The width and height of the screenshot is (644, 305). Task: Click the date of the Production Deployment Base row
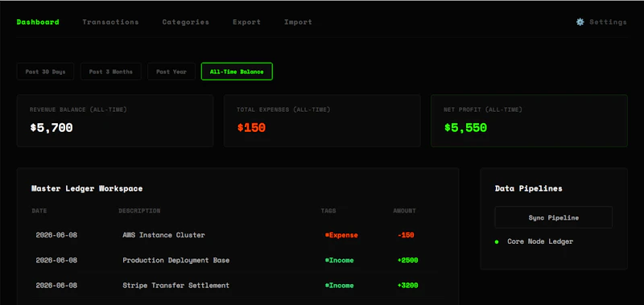click(56, 260)
